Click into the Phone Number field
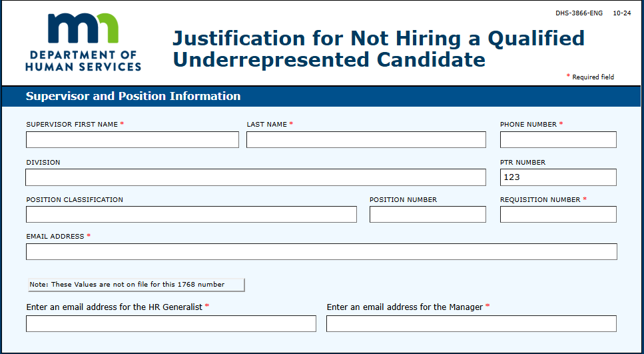 [x=558, y=140]
